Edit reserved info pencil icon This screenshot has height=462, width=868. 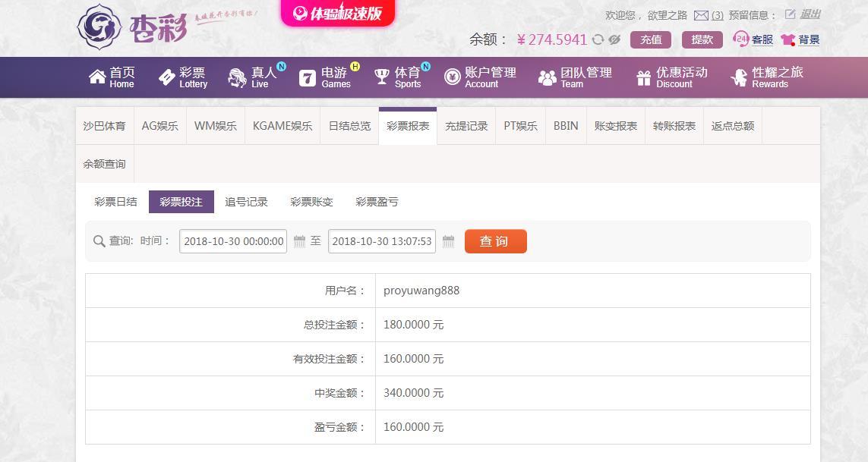tap(790, 14)
